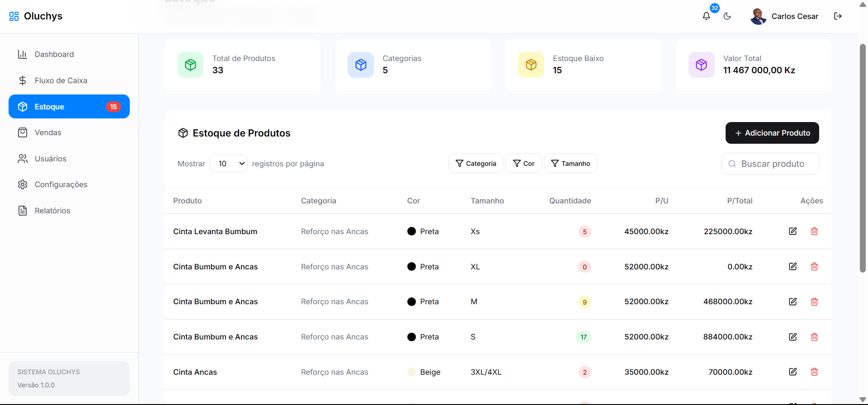Open Fluxo de Caixa menu item
This screenshot has height=405, width=868.
click(x=61, y=80)
